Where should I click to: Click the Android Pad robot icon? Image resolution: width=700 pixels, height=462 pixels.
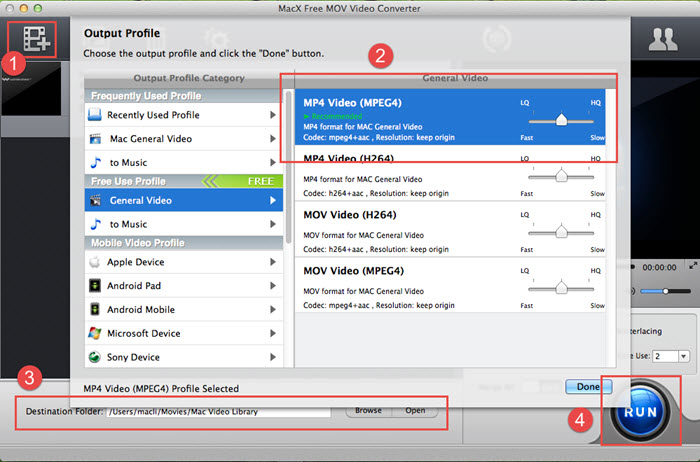[95, 286]
